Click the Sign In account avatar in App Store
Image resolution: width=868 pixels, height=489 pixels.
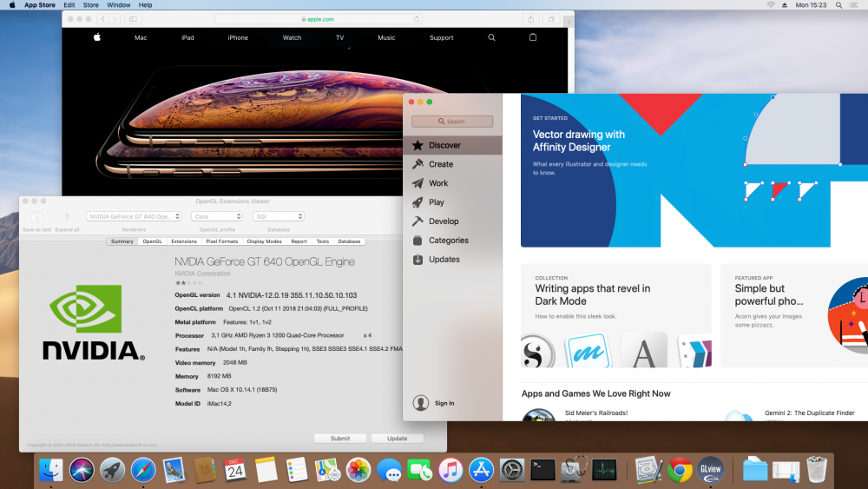[x=421, y=403]
